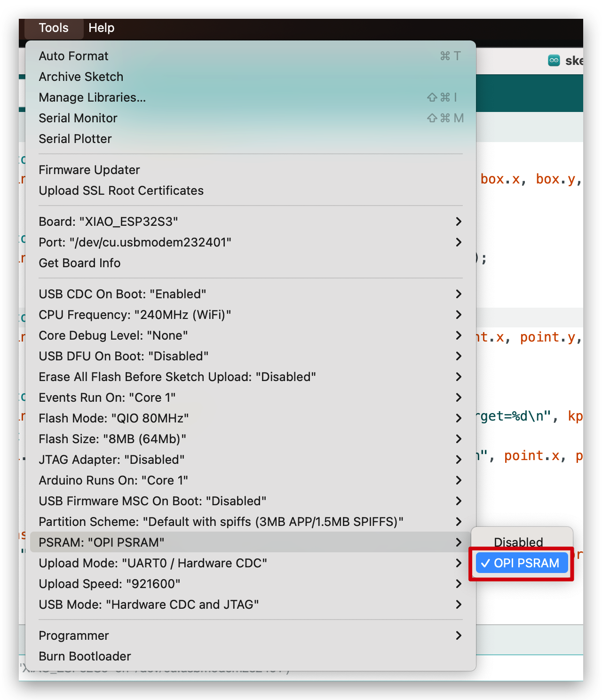This screenshot has height=700, width=602.
Task: Expand the Port submenu
Action: tap(251, 242)
